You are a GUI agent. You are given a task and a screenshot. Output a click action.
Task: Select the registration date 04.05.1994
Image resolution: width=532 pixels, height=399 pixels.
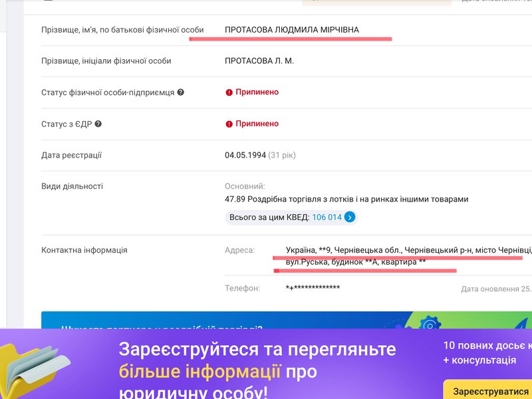click(245, 156)
